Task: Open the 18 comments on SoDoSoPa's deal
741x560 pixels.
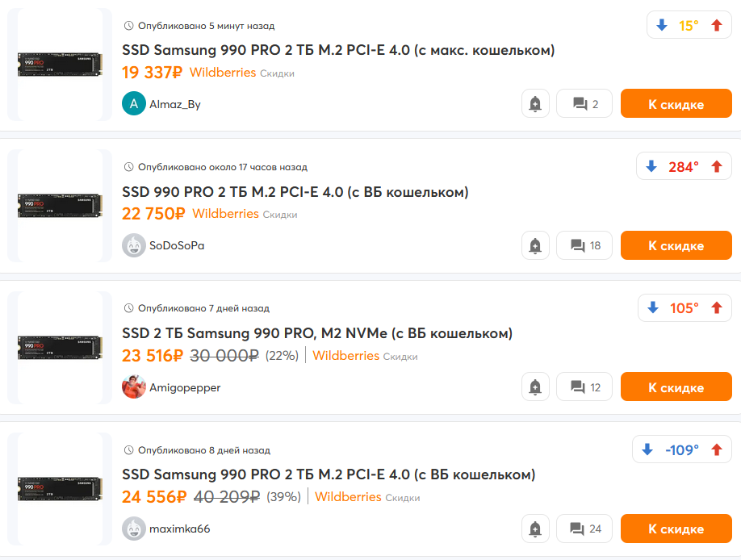Action: pos(584,246)
